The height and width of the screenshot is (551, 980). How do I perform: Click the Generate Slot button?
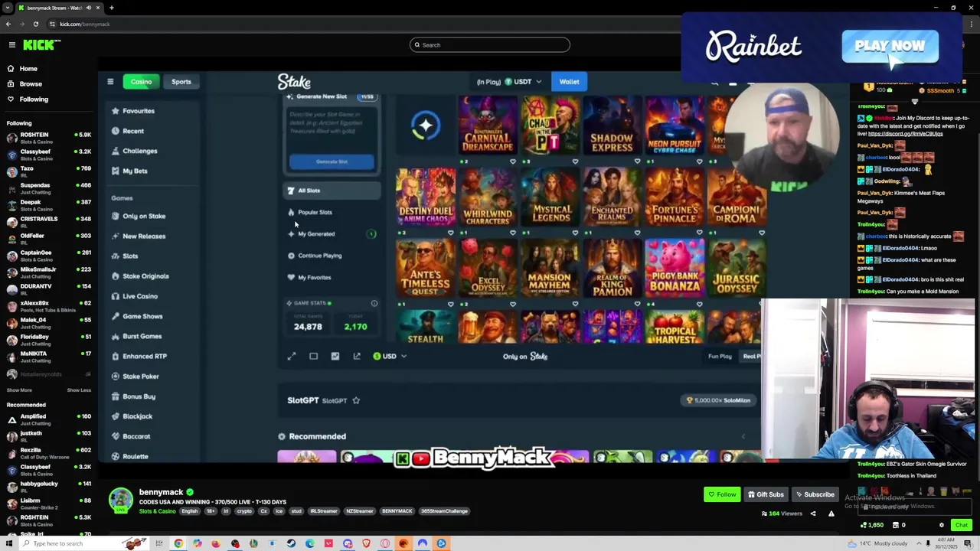(x=332, y=161)
